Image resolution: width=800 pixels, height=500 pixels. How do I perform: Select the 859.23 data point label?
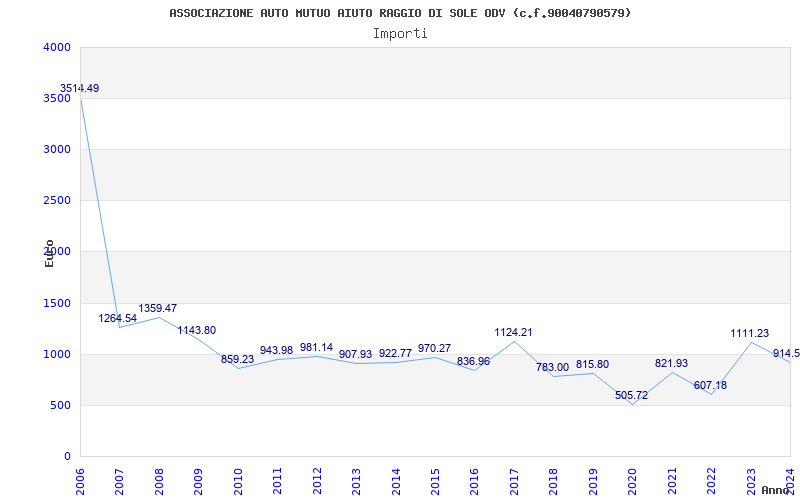(x=237, y=360)
